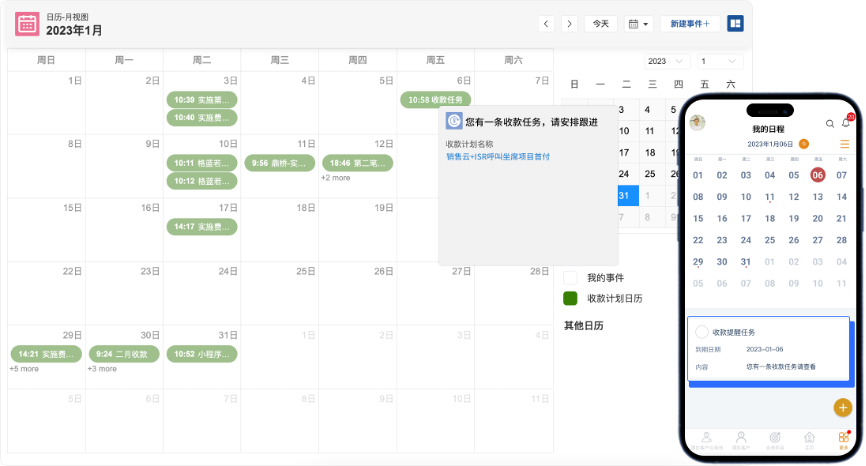Open the 10:58 收款任务 event
Screen dimensions: 866x466
click(x=435, y=99)
